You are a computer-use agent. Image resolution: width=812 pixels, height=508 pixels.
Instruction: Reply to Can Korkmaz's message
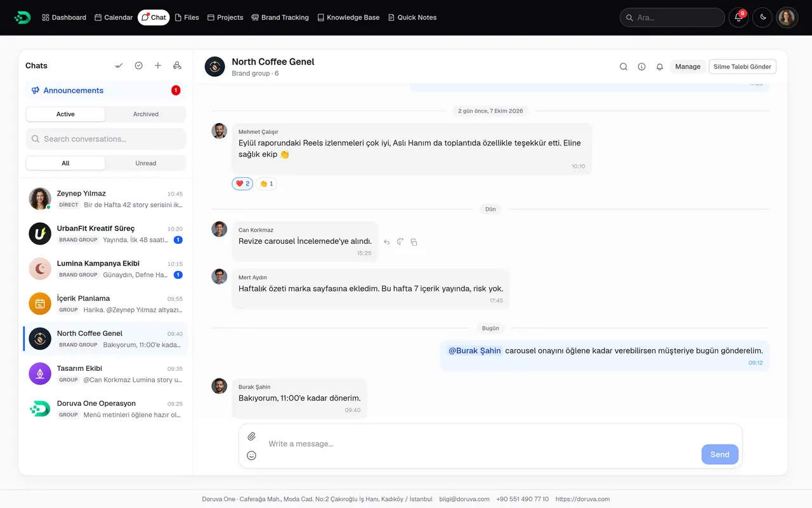[x=386, y=242]
